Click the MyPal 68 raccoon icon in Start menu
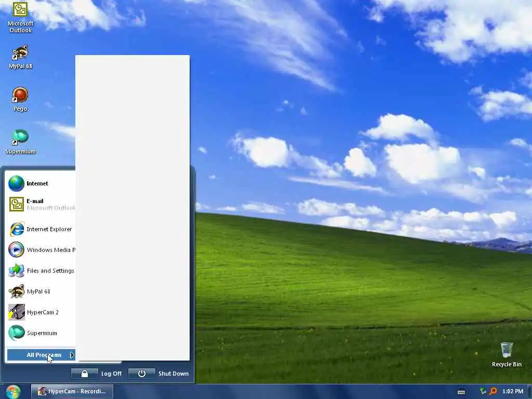This screenshot has width=532, height=399. tap(16, 291)
